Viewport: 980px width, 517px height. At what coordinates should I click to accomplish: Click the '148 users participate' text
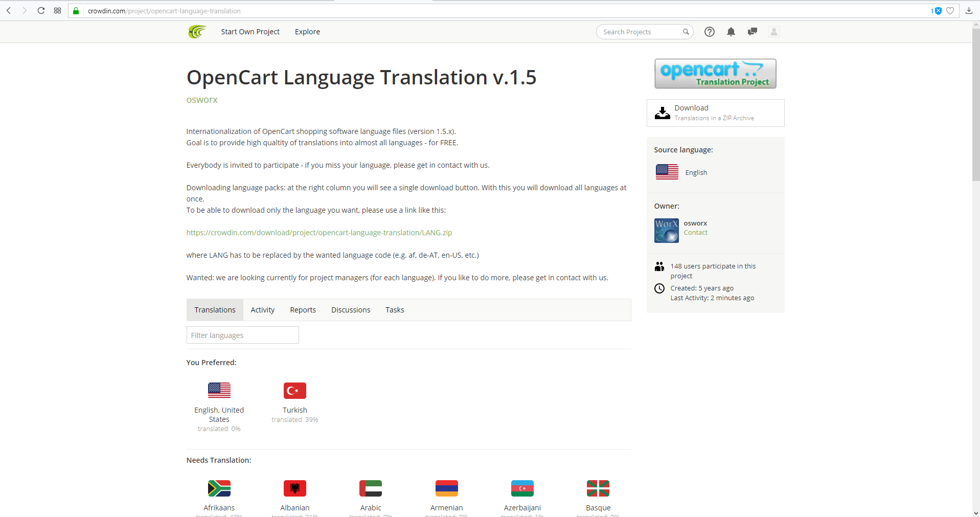click(713, 271)
